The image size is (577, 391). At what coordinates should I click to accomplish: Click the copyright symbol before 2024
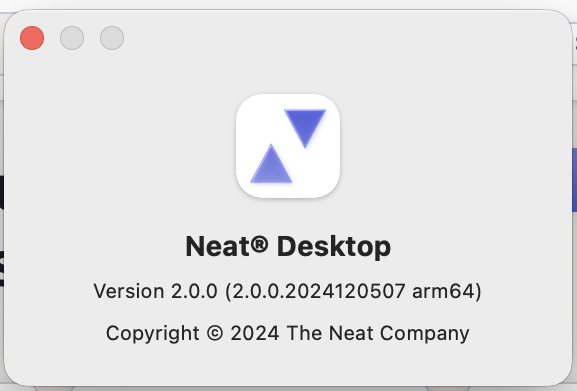click(x=215, y=333)
